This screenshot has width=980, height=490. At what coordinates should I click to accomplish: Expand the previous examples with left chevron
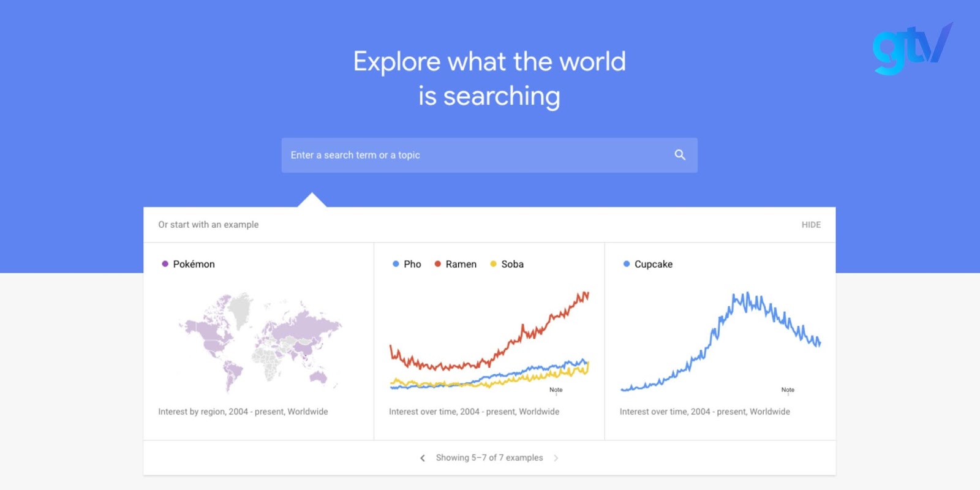tap(423, 458)
